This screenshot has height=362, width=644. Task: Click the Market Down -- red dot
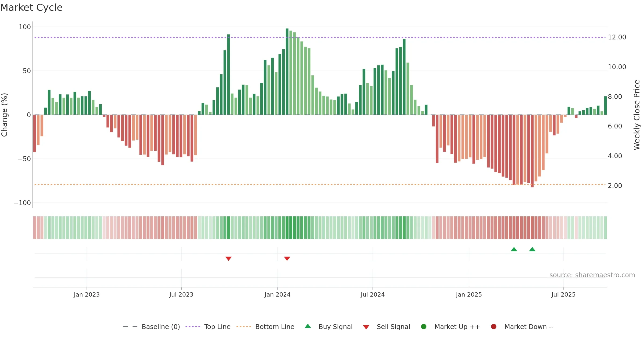click(493, 326)
